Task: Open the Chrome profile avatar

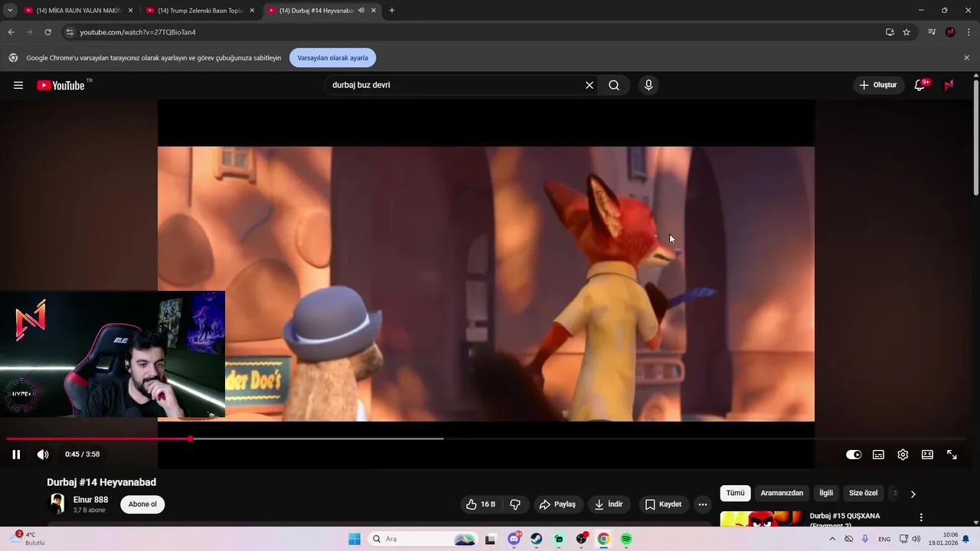Action: pos(950,32)
